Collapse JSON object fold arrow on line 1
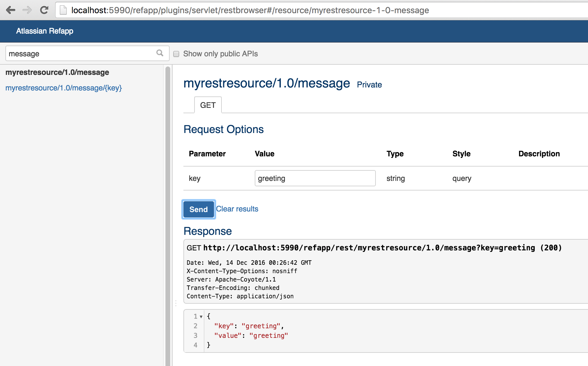The width and height of the screenshot is (588, 366). [201, 317]
